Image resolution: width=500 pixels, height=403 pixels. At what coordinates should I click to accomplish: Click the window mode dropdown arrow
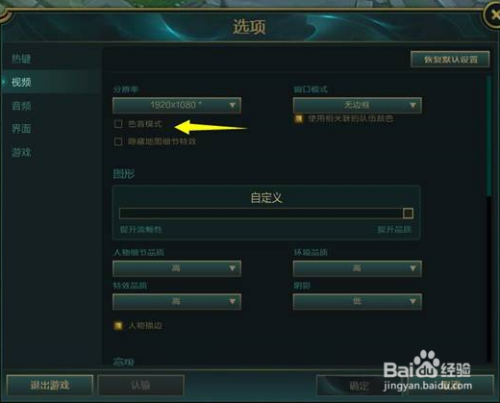click(x=413, y=105)
